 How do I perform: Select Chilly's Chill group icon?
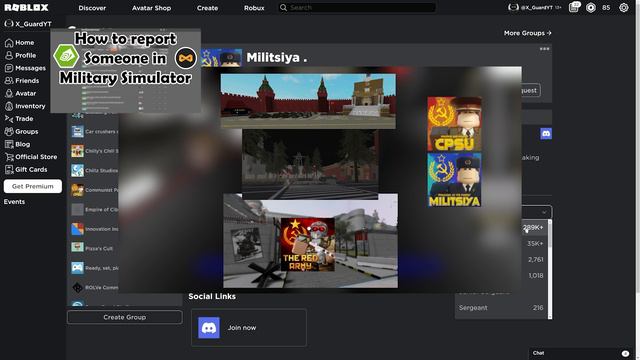(77, 151)
